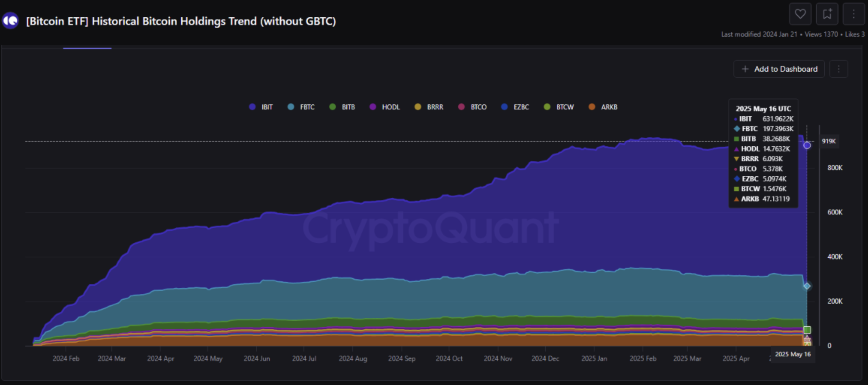Open chart options menu beside Add to Dashboard
Viewport: 868px width, 385px height.
tap(839, 69)
